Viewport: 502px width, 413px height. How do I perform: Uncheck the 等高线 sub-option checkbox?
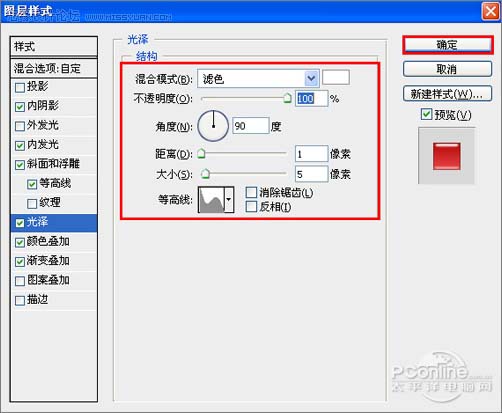pyautogui.click(x=32, y=184)
